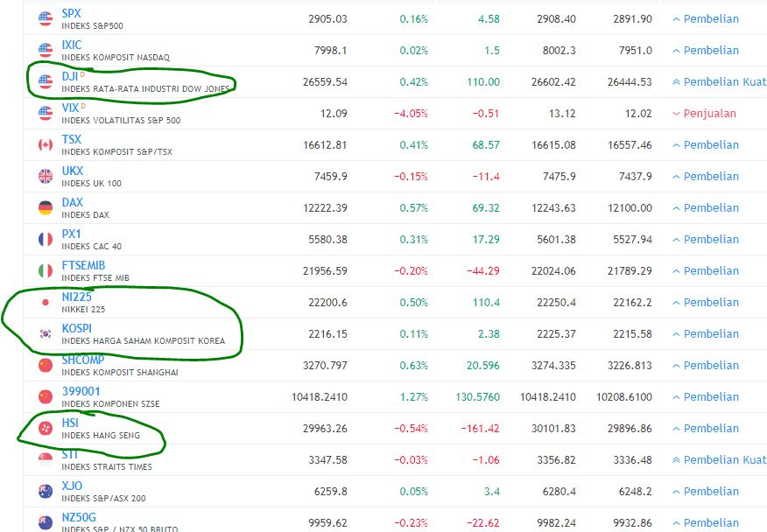This screenshot has width=767, height=532.
Task: Click the INDEKS KOMPOSIT SHANGHAI description
Action: 120,373
